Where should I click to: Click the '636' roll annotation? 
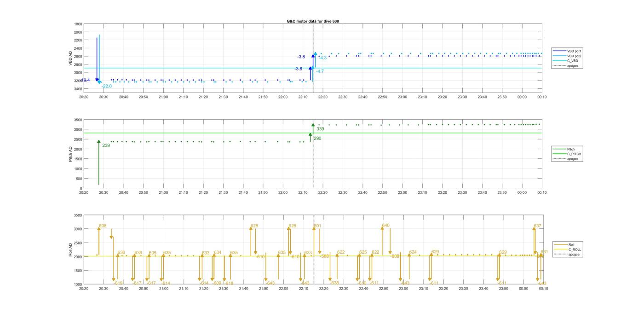tap(121, 253)
